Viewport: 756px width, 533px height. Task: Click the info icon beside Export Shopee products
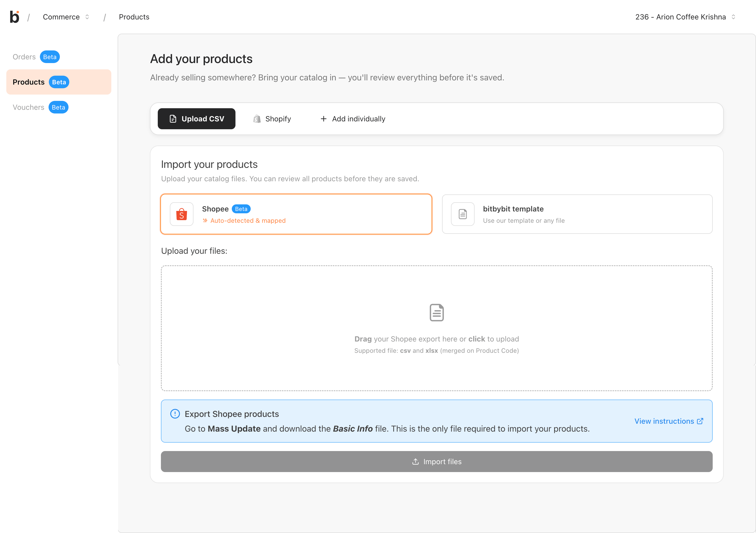pos(175,414)
